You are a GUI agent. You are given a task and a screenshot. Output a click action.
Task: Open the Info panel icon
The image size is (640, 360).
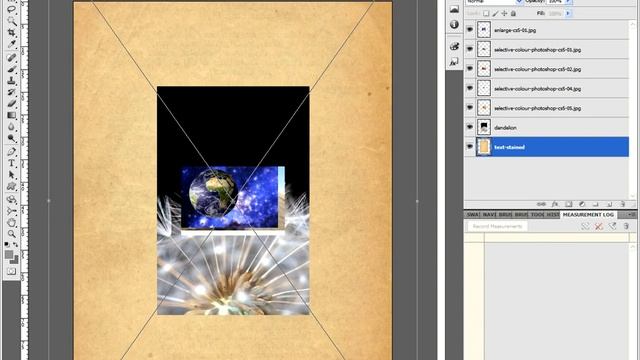point(454,25)
